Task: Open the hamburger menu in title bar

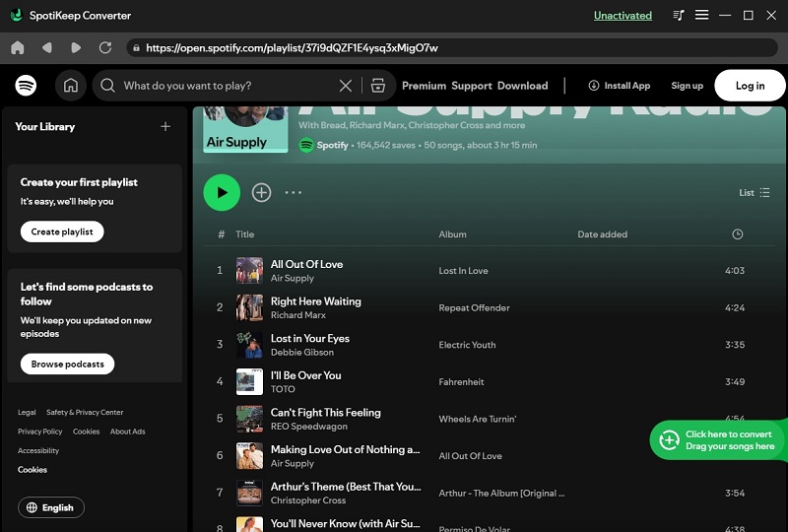Action: point(701,15)
